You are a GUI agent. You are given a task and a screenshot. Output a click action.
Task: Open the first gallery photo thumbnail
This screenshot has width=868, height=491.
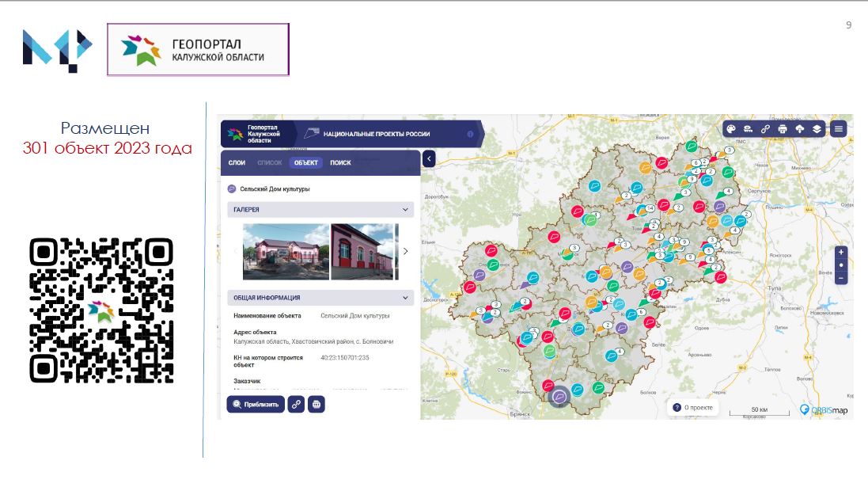coord(286,252)
